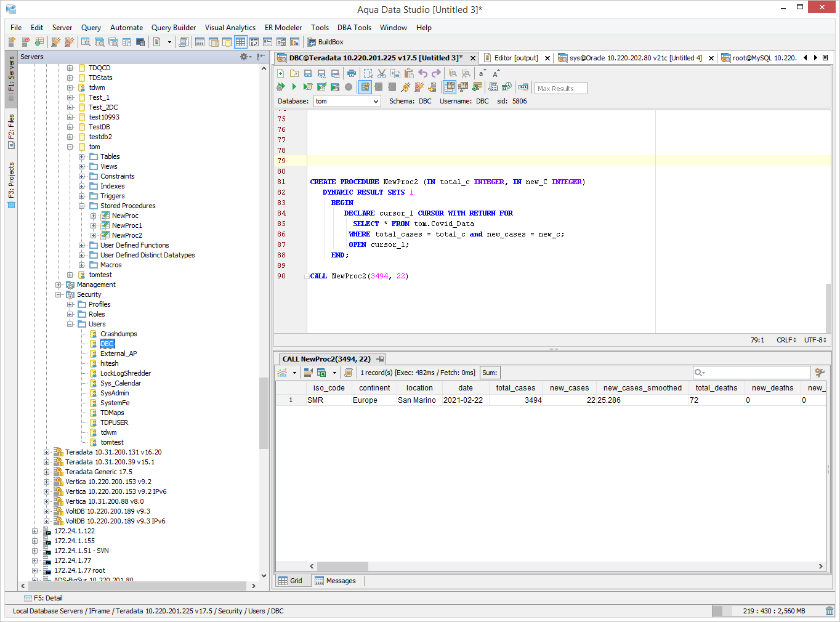
Task: Open the Database dropdown showing tom
Action: (x=347, y=101)
